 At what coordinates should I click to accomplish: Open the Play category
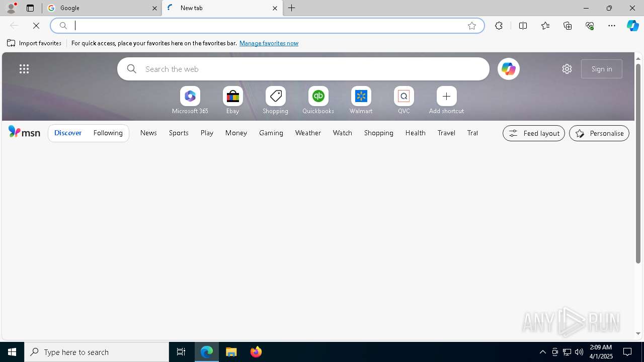(x=207, y=133)
